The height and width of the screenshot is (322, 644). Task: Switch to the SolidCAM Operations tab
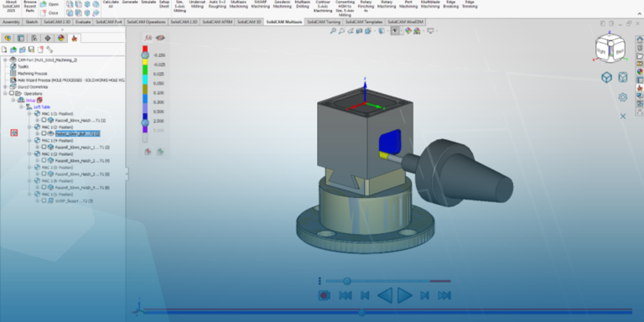click(146, 22)
